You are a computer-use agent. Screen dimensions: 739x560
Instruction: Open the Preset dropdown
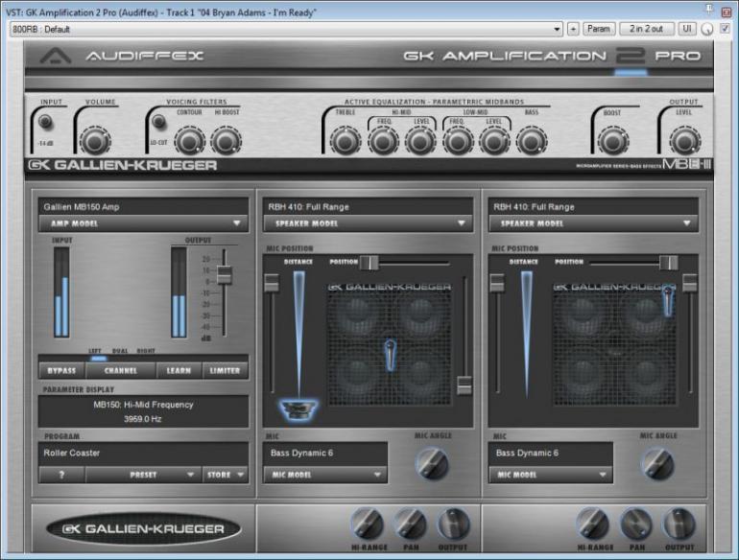(143, 475)
